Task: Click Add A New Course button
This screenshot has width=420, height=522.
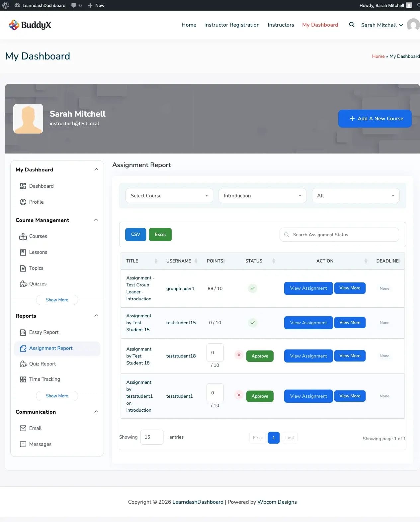Action: (x=375, y=119)
